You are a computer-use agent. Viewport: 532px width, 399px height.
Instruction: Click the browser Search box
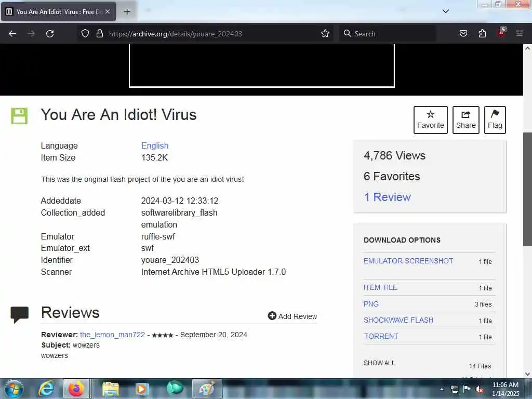[x=388, y=34]
